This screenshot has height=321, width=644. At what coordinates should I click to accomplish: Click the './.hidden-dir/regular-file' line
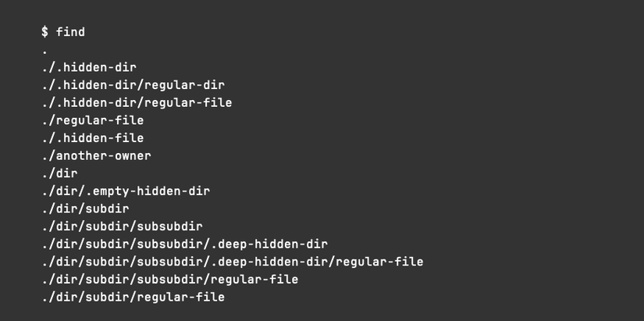(x=137, y=102)
